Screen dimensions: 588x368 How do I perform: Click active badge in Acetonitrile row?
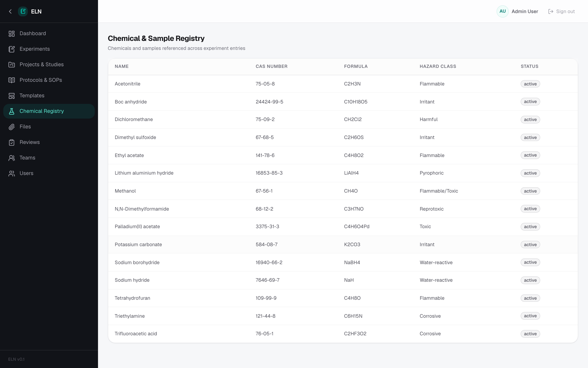click(x=530, y=84)
